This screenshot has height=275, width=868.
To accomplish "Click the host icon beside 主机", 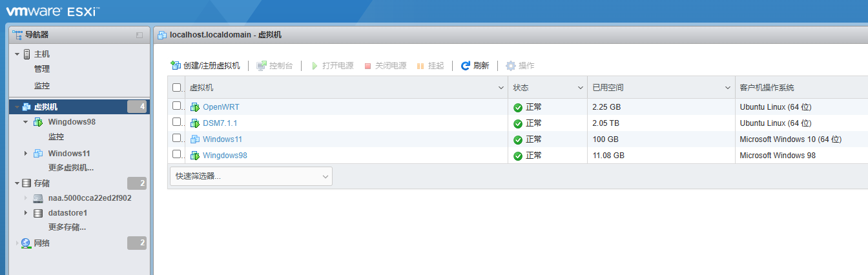I will (26, 54).
